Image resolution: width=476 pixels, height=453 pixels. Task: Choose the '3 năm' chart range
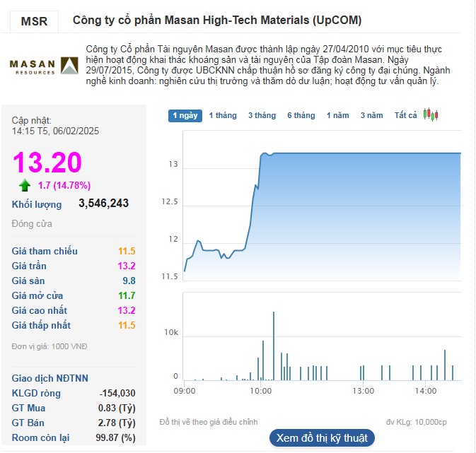click(371, 115)
